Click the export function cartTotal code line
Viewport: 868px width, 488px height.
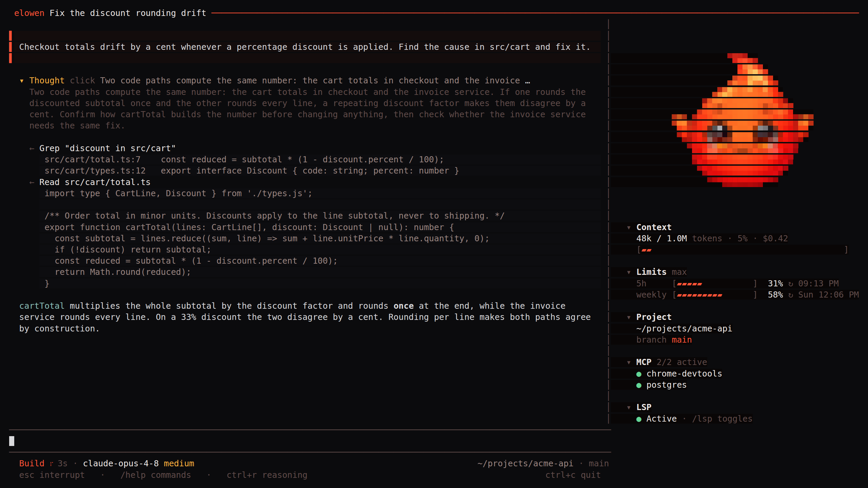[x=249, y=227]
